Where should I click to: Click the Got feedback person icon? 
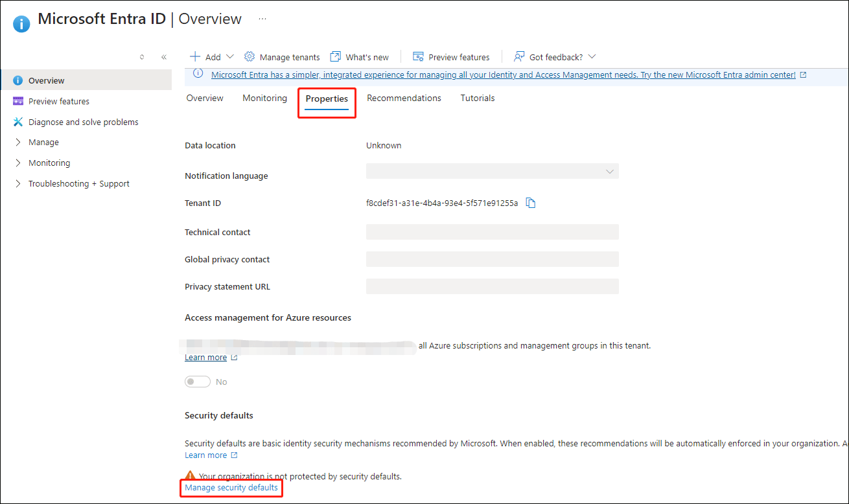click(519, 56)
